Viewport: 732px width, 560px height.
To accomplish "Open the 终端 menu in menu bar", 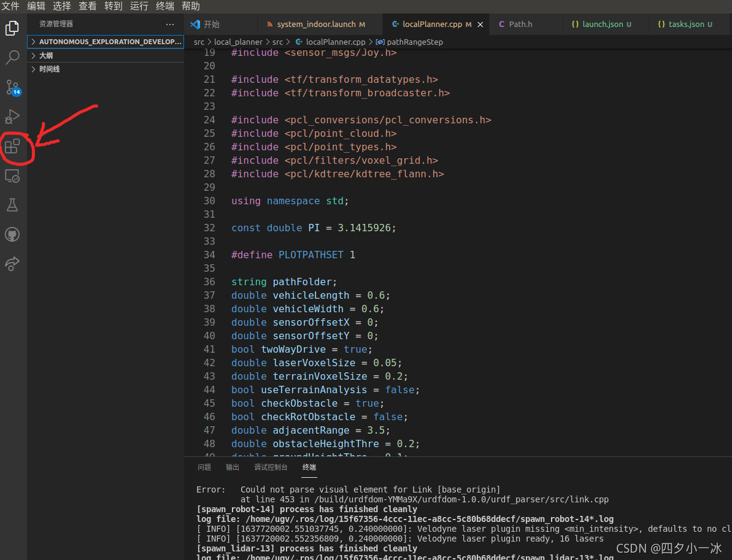I will pos(165,6).
